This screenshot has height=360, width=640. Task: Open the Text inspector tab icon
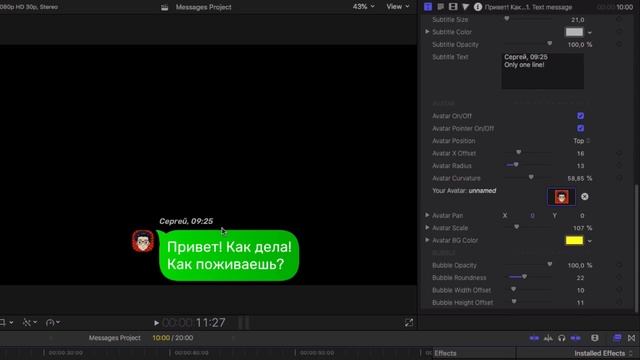pyautogui.click(x=440, y=7)
